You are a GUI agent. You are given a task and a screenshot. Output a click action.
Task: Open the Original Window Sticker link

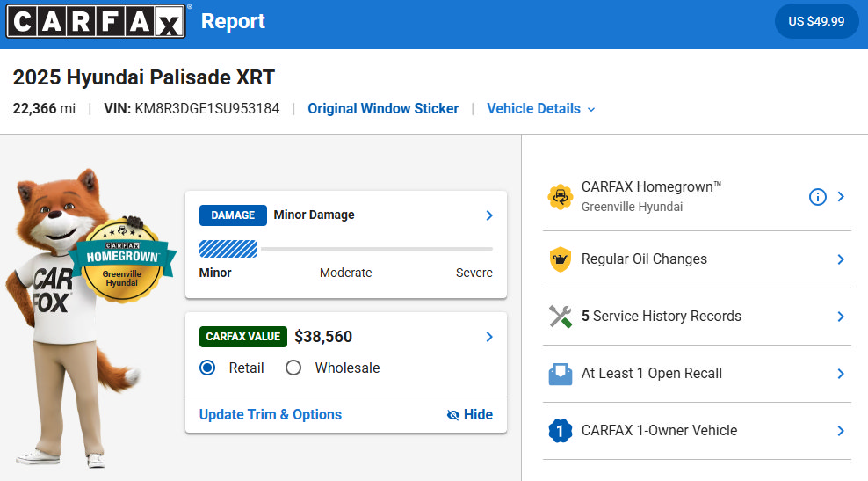pos(383,109)
